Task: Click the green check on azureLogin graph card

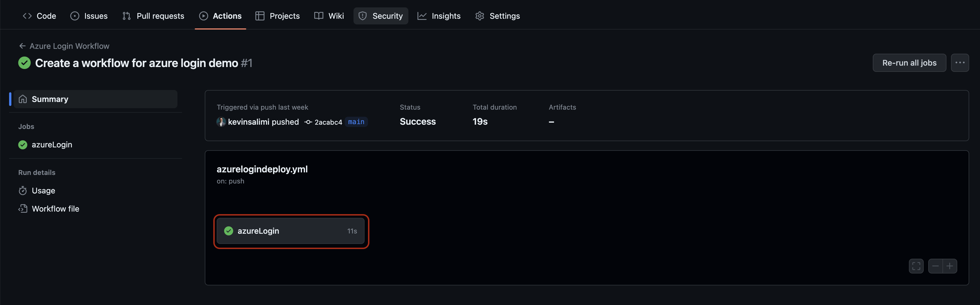Action: pos(229,231)
